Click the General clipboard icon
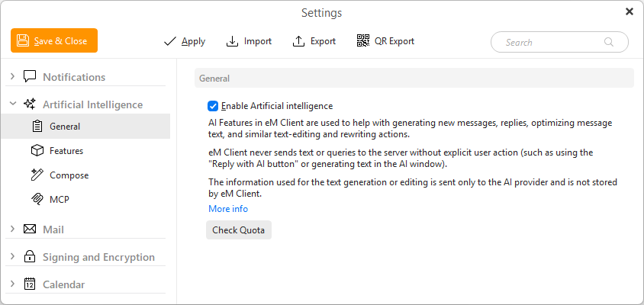Viewport: 644px width, 305px height. pos(37,126)
